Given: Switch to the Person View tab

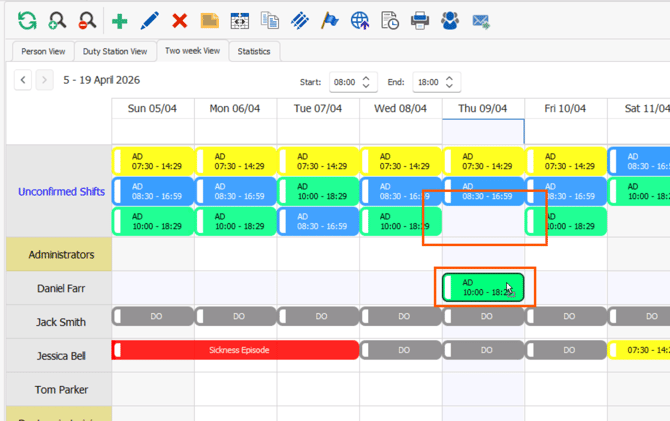Looking at the screenshot, I should (x=43, y=52).
